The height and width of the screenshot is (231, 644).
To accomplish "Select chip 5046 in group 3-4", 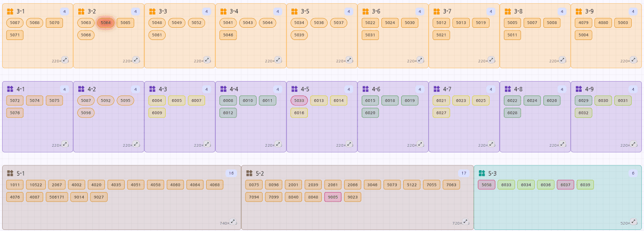I will tap(228, 35).
